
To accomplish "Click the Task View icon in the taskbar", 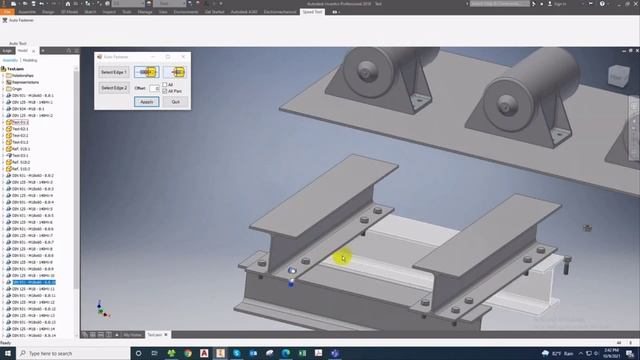I will coord(155,353).
